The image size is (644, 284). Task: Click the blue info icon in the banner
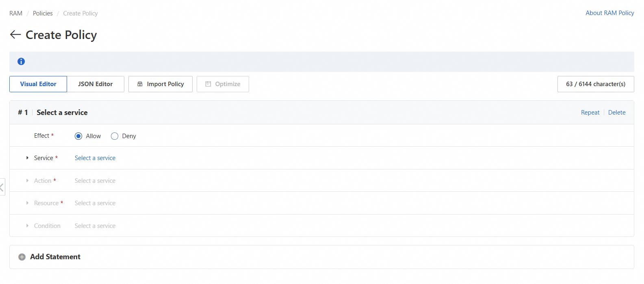[x=21, y=61]
